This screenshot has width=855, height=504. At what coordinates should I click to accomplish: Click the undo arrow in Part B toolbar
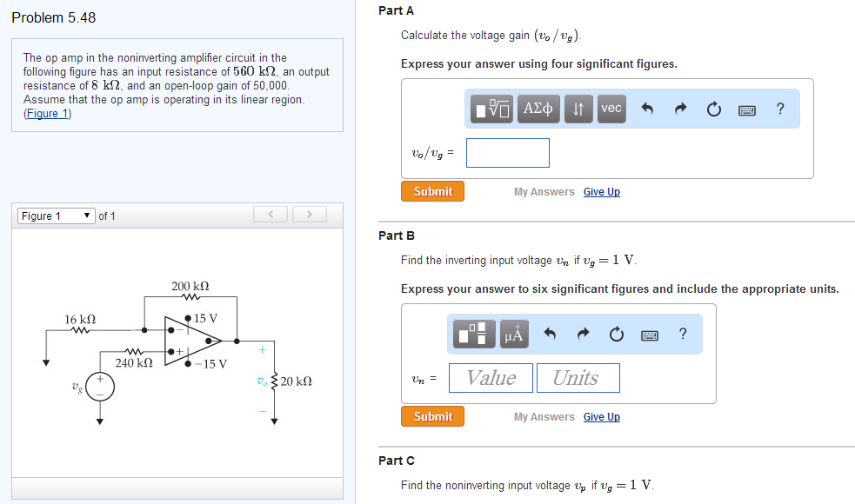coord(549,334)
